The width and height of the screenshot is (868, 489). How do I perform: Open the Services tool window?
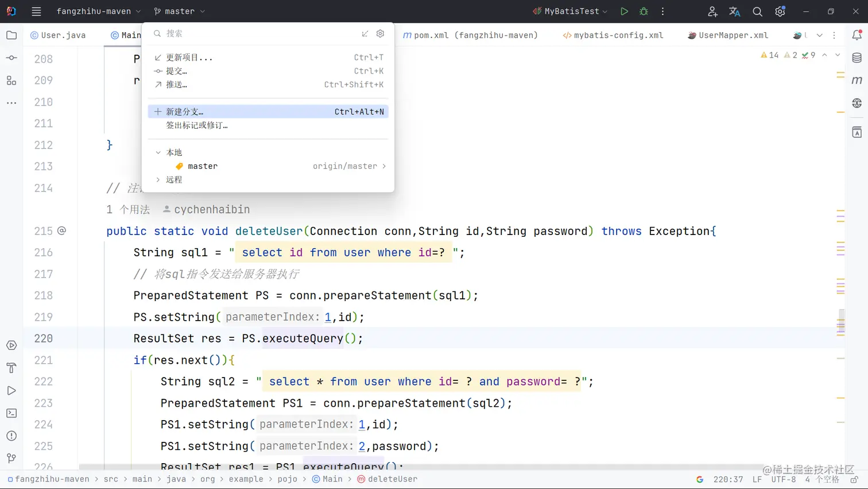11,345
